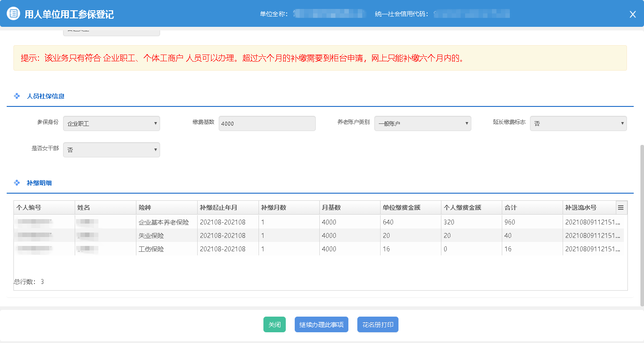Image resolution: width=644 pixels, height=343 pixels.
Task: Click the 继续办理此事项 button
Action: pyautogui.click(x=321, y=325)
